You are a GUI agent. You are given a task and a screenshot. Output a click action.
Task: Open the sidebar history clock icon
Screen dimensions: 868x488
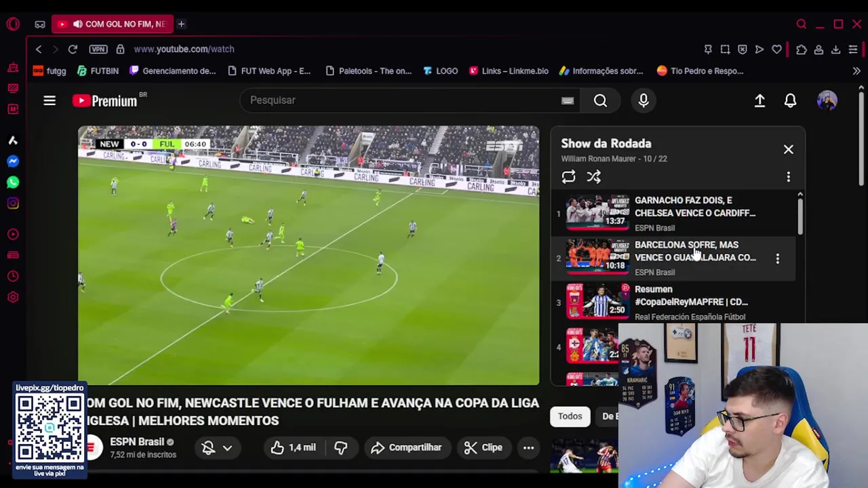[x=13, y=277]
